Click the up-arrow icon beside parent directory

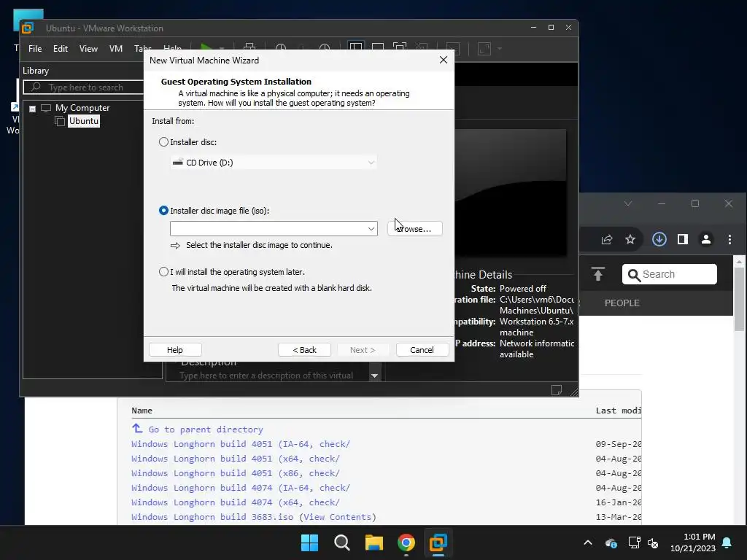(137, 428)
